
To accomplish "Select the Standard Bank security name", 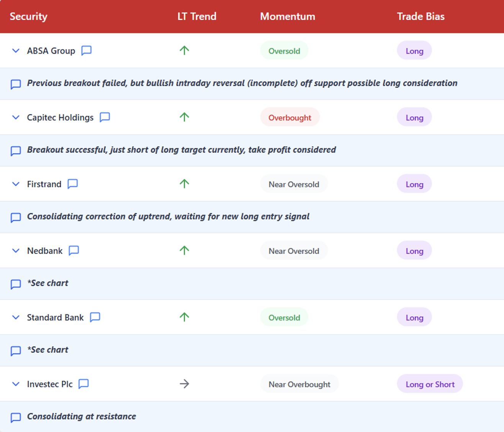I will point(55,317).
